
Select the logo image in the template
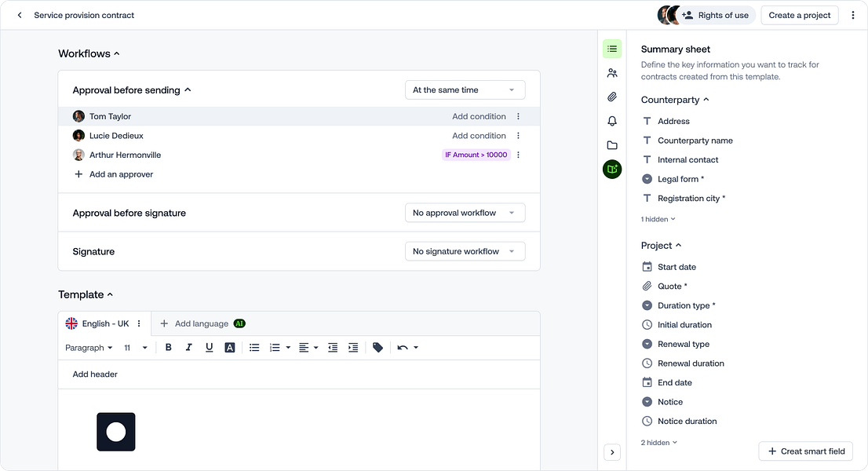(116, 433)
